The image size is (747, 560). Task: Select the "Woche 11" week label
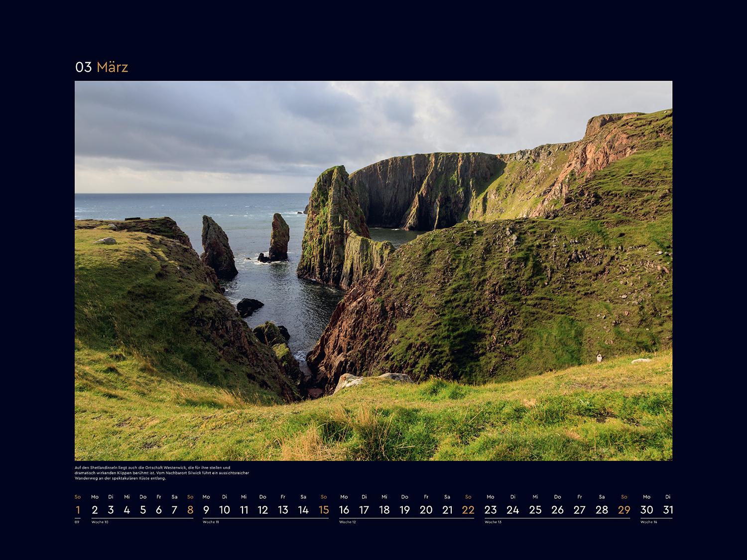[211, 522]
